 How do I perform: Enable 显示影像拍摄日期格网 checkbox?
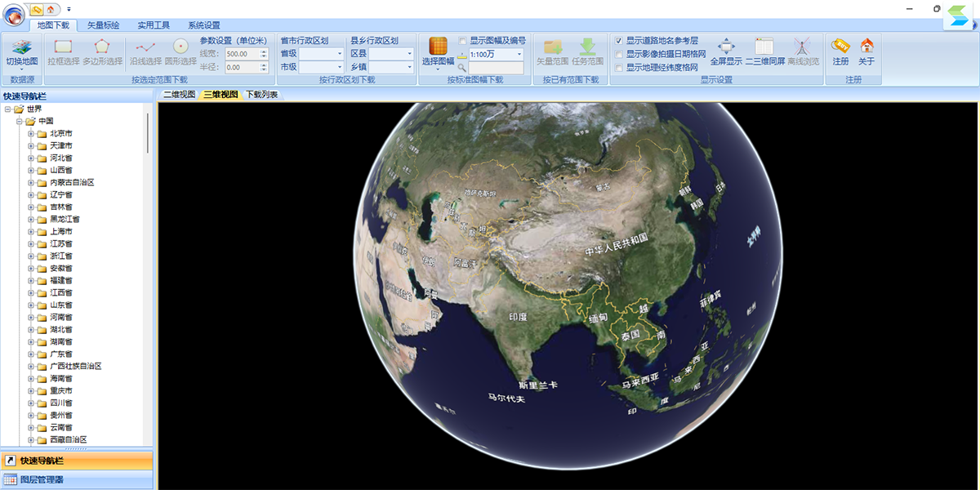coord(619,54)
